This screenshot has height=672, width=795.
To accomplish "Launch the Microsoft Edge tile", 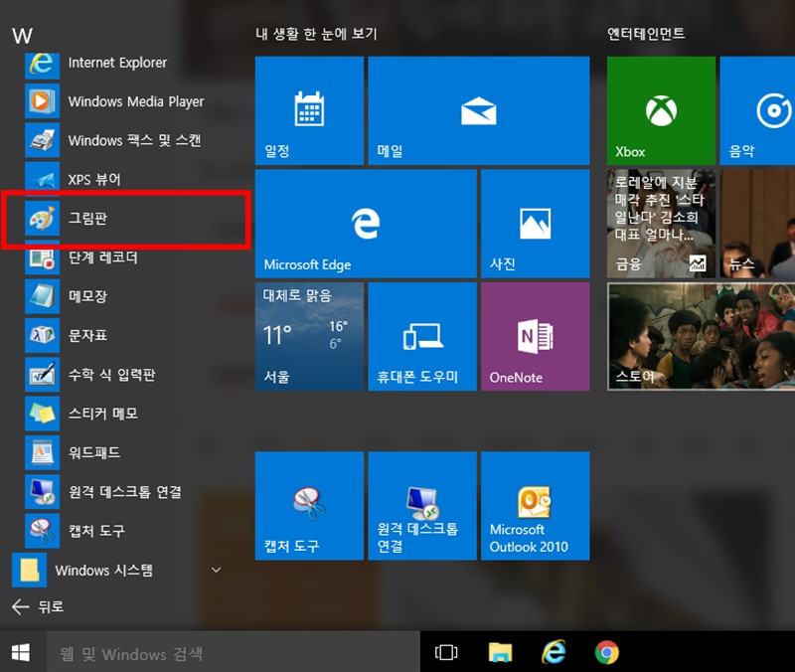I will [x=366, y=224].
